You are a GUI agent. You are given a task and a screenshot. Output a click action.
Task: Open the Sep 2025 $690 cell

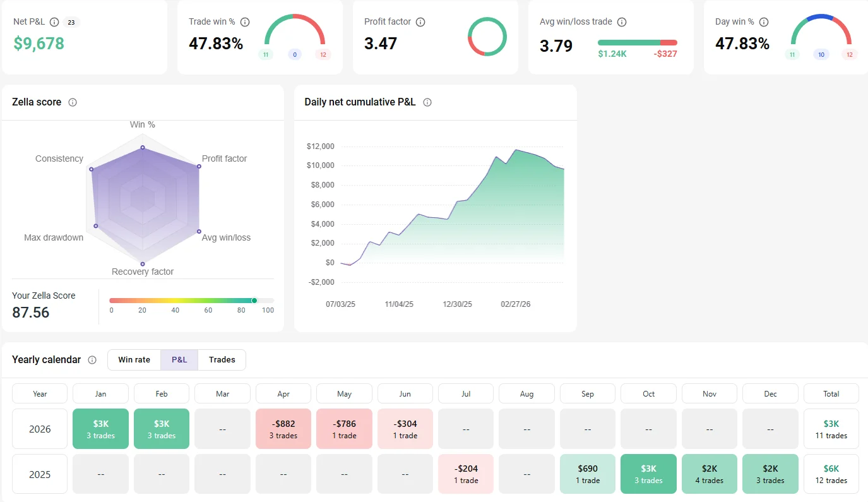(588, 474)
